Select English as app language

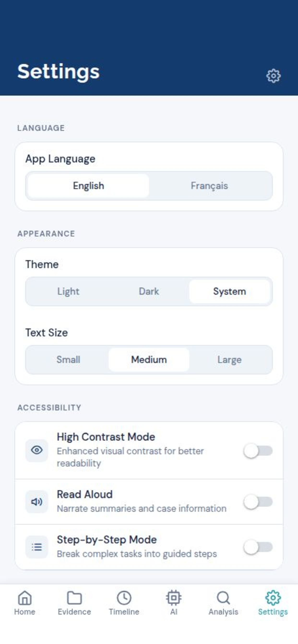88,186
